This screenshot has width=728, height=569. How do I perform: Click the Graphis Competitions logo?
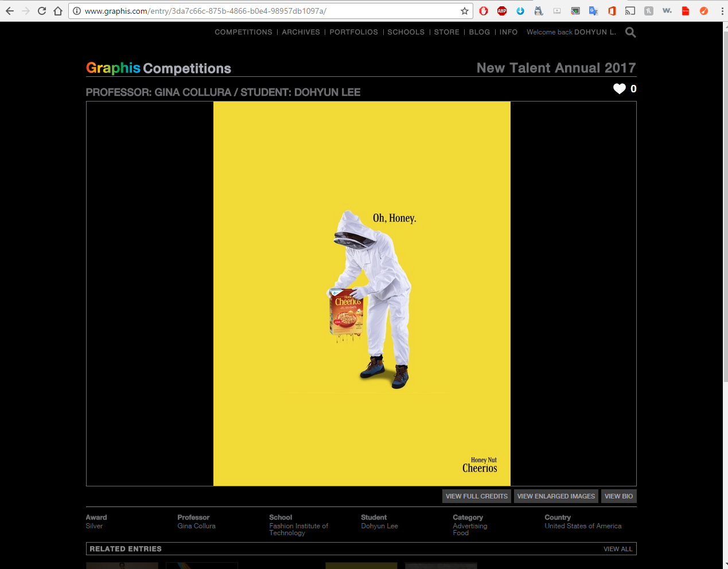(x=158, y=68)
